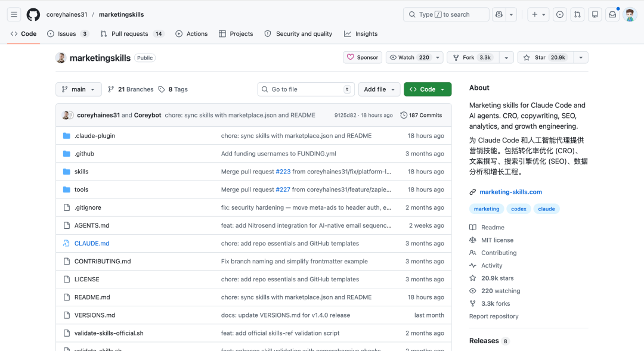Open the green Code clone dropdown
The width and height of the screenshot is (644, 351).
(428, 89)
